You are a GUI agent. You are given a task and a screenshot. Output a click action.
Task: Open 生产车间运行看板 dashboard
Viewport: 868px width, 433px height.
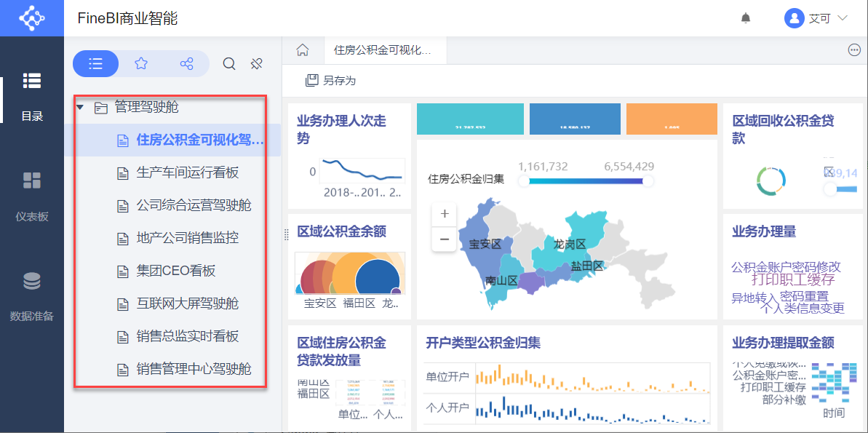187,173
